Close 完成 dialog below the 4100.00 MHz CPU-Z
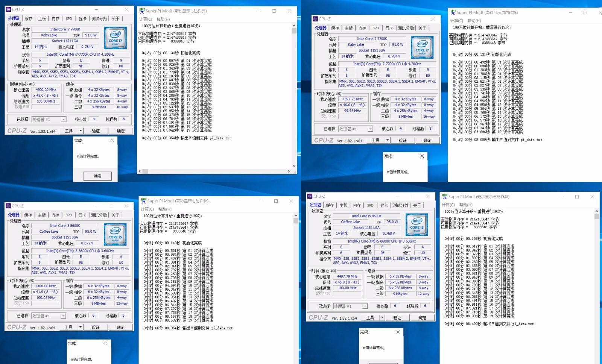The height and width of the screenshot is (364, 602). pyautogui.click(x=106, y=343)
